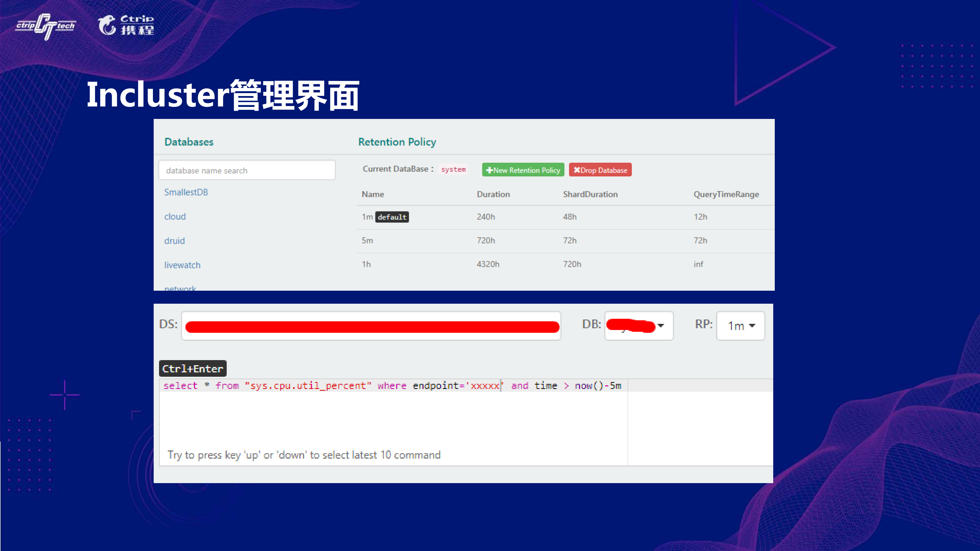Click the default badge on 1m policy

point(392,217)
